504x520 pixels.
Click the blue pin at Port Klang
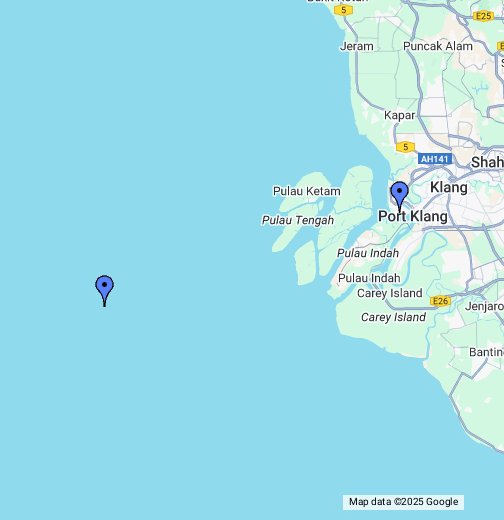399,197
